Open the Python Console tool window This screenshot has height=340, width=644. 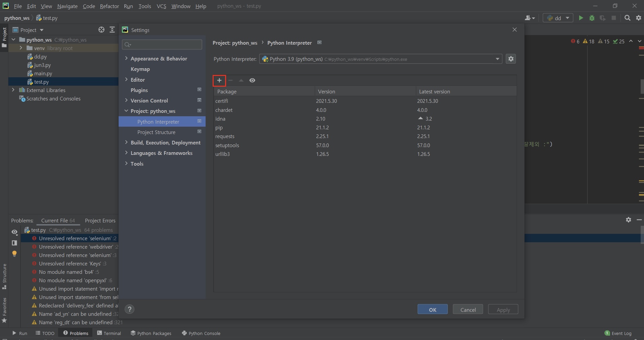click(201, 333)
